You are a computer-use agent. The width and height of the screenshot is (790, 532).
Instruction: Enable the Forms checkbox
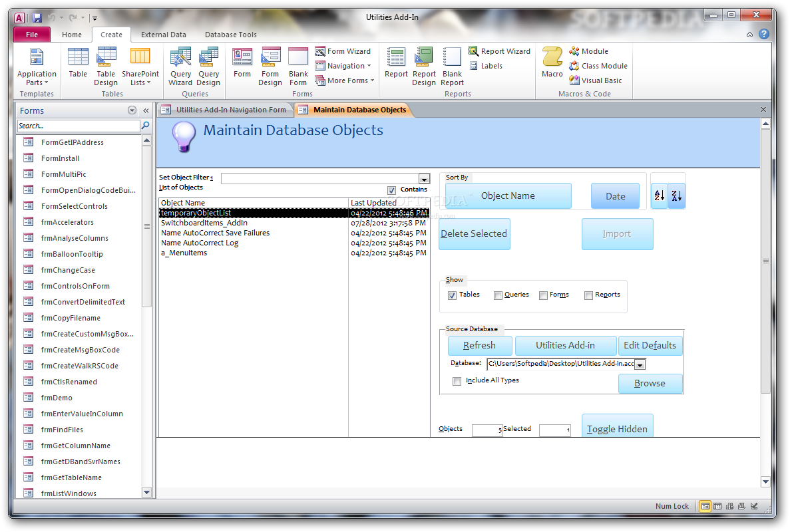click(x=543, y=295)
